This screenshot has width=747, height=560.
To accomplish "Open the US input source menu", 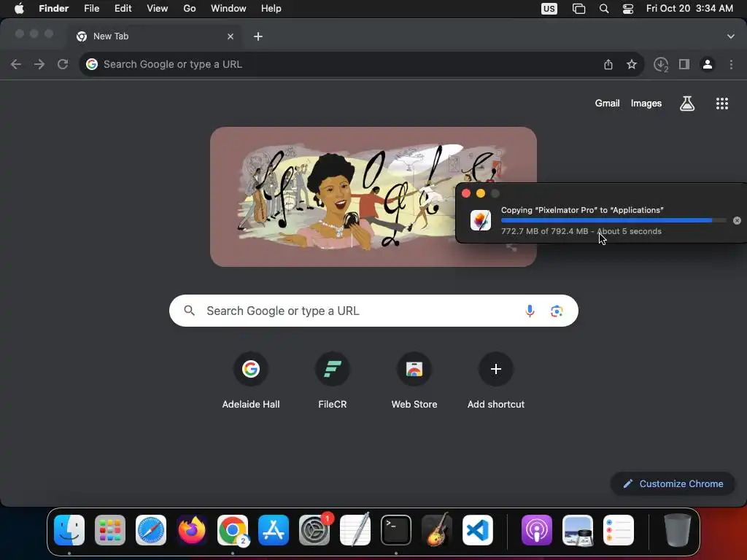I will (549, 9).
